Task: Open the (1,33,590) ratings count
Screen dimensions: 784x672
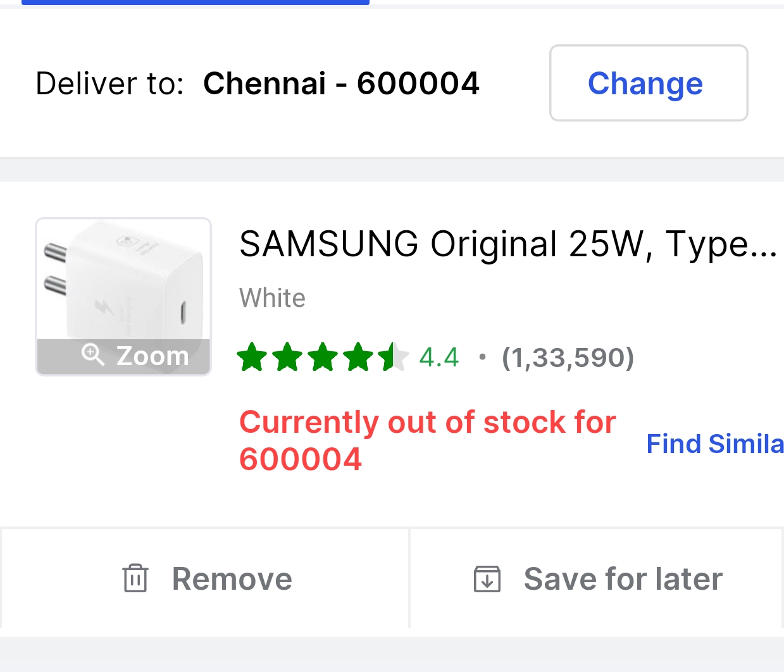Action: [568, 358]
